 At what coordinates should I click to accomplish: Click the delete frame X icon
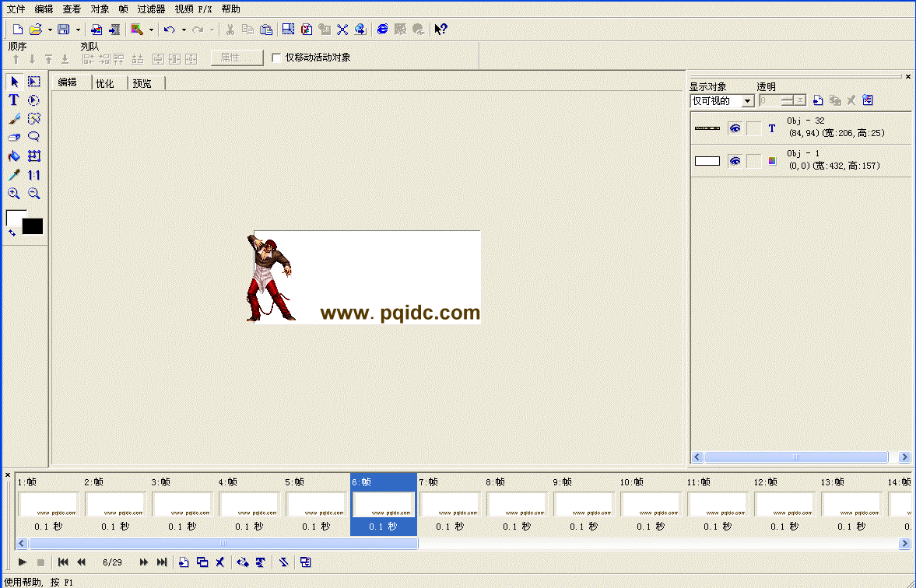coord(220,562)
